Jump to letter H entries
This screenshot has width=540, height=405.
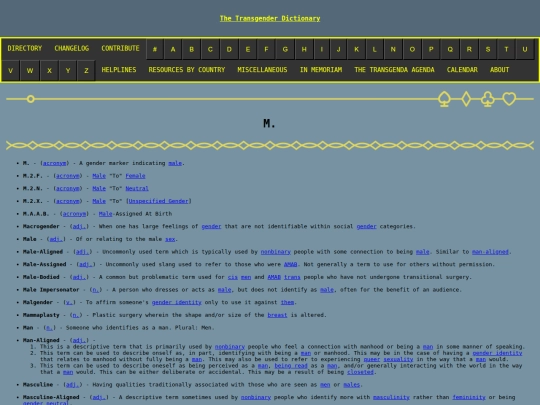(304, 49)
